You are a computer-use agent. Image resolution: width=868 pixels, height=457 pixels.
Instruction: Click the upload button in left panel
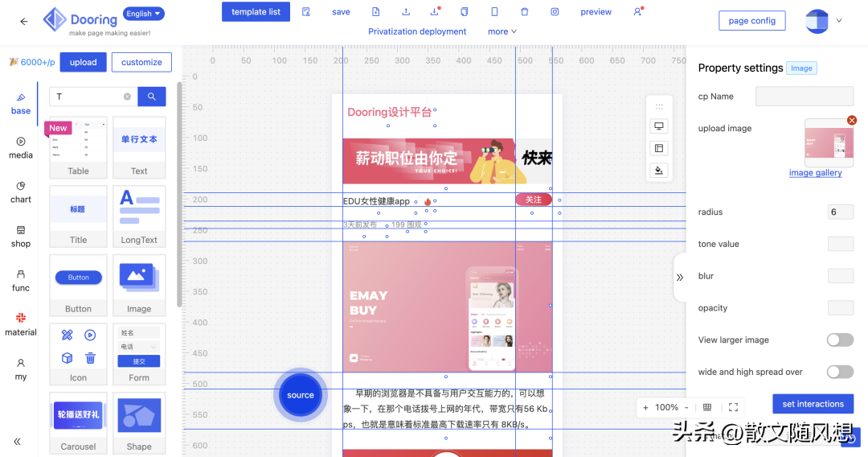83,62
